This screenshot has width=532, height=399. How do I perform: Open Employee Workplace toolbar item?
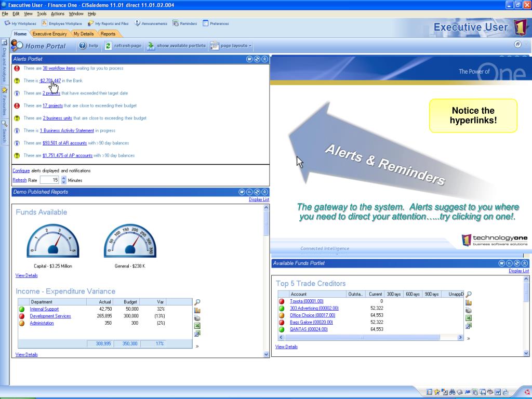click(x=62, y=23)
